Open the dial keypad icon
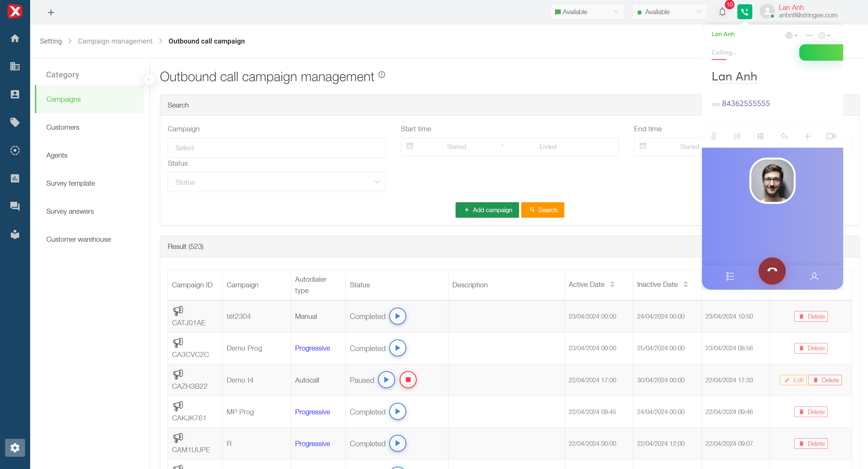Image resolution: width=868 pixels, height=469 pixels. pyautogui.click(x=761, y=136)
